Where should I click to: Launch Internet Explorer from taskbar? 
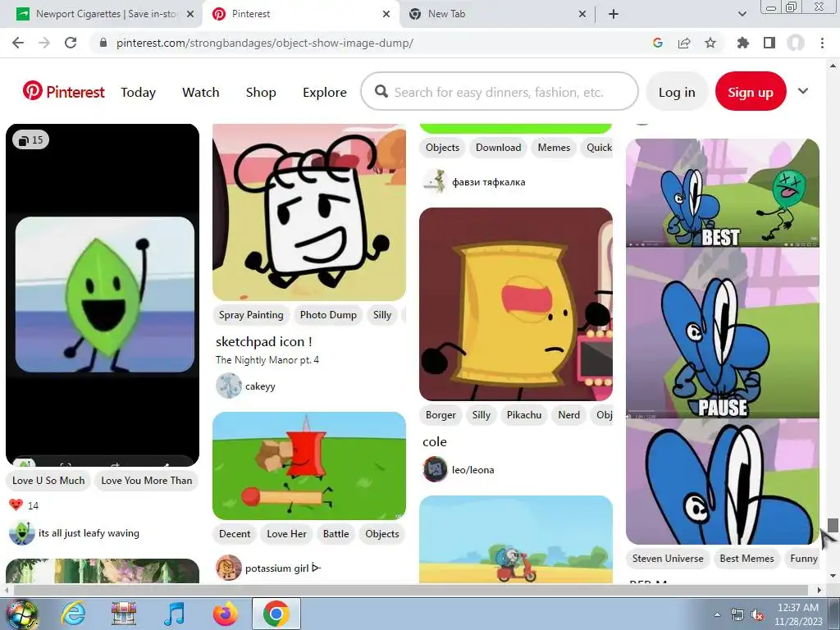click(73, 614)
